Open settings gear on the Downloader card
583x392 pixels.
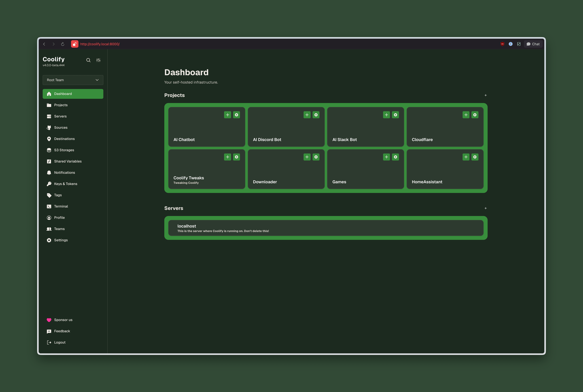click(x=316, y=157)
